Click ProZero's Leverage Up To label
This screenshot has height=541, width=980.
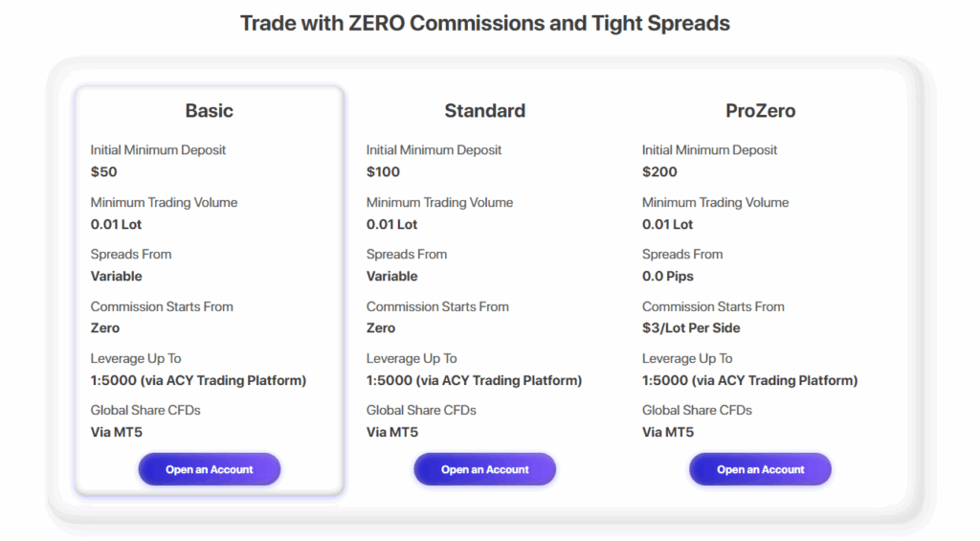click(687, 358)
